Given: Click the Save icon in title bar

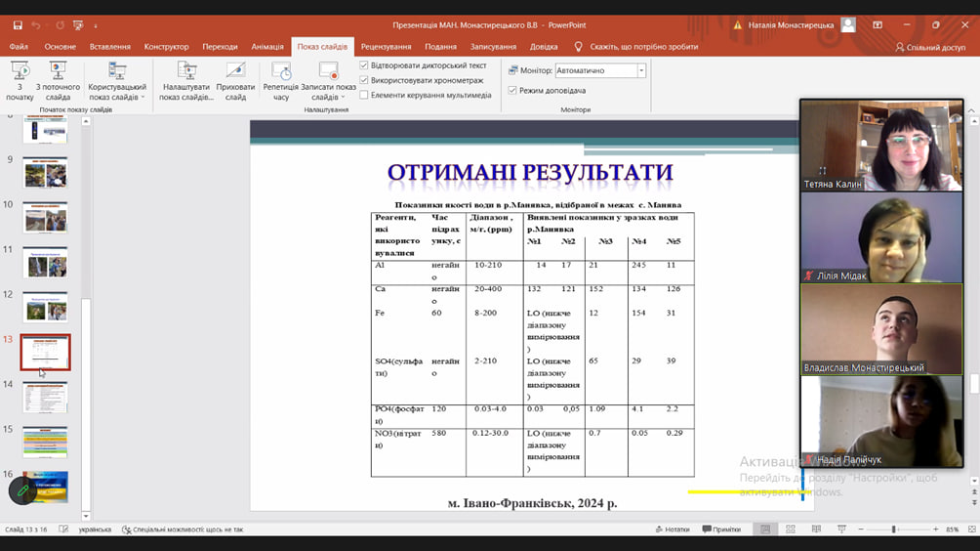Looking at the screenshot, I should 18,25.
